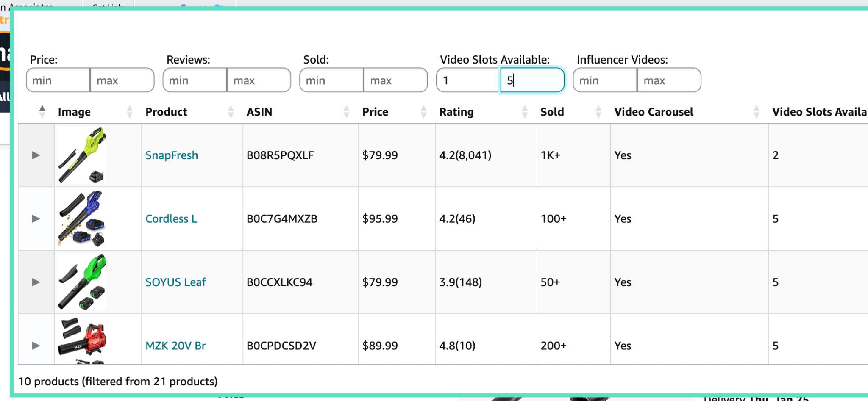Open the SOYUS Leaf product link

tap(175, 282)
